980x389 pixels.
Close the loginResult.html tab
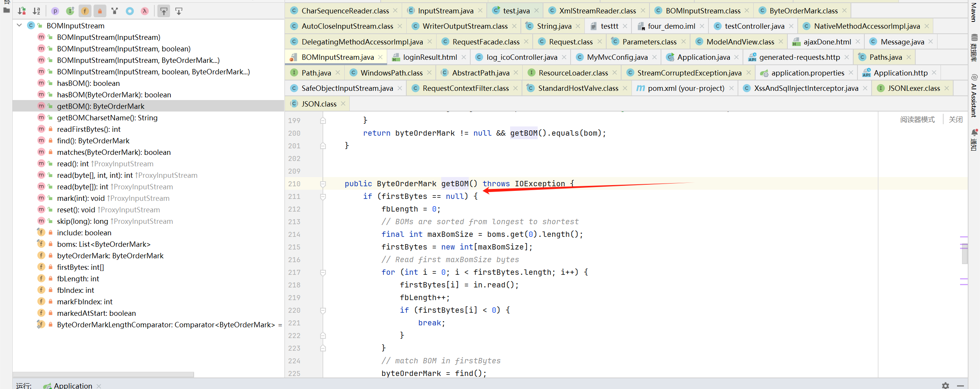[464, 57]
